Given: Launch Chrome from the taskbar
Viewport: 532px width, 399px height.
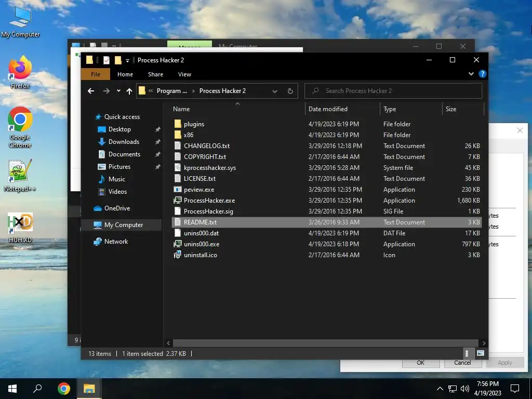Looking at the screenshot, I should click(63, 389).
